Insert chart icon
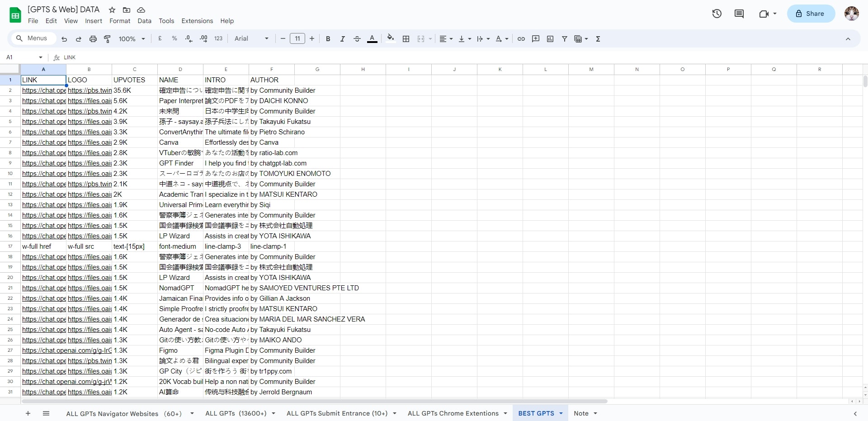This screenshot has width=868, height=421. point(550,39)
